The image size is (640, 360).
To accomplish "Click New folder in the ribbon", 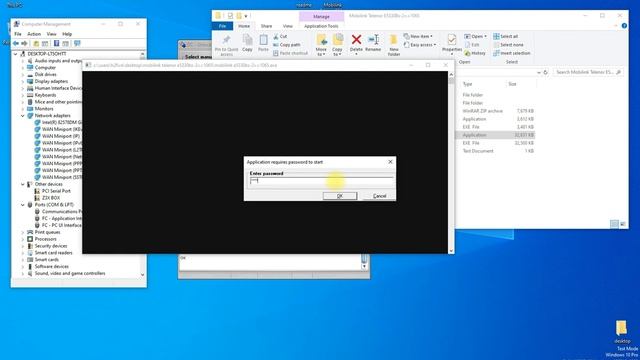I will click(x=394, y=45).
